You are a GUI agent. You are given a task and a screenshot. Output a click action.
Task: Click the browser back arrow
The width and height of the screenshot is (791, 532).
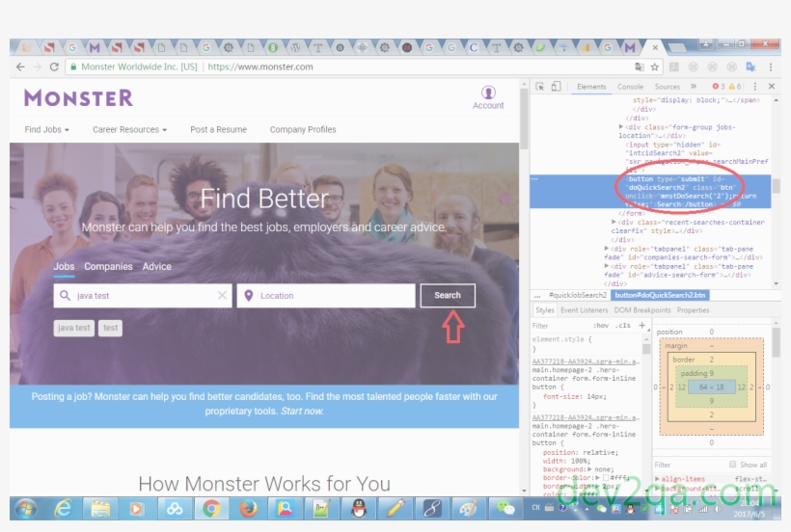(x=20, y=67)
